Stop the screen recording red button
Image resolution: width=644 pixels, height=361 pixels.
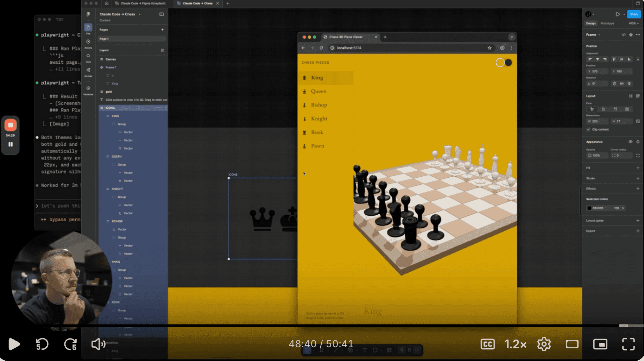pyautogui.click(x=10, y=125)
